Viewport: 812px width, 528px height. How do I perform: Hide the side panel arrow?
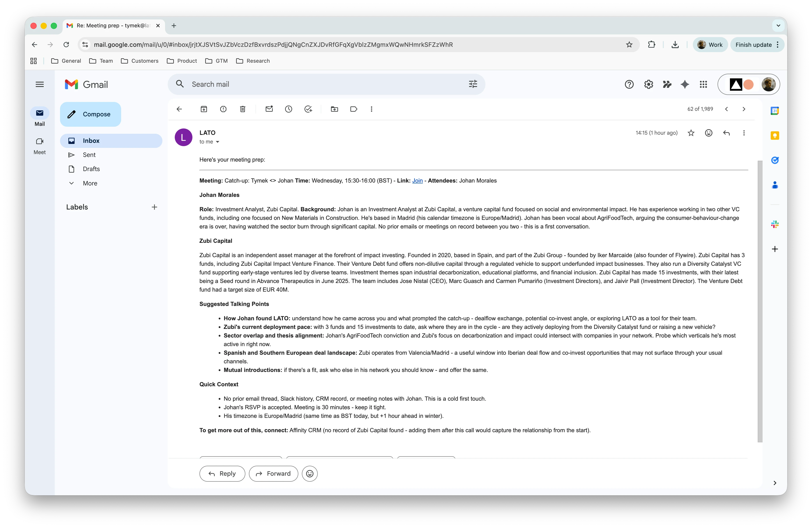775,483
